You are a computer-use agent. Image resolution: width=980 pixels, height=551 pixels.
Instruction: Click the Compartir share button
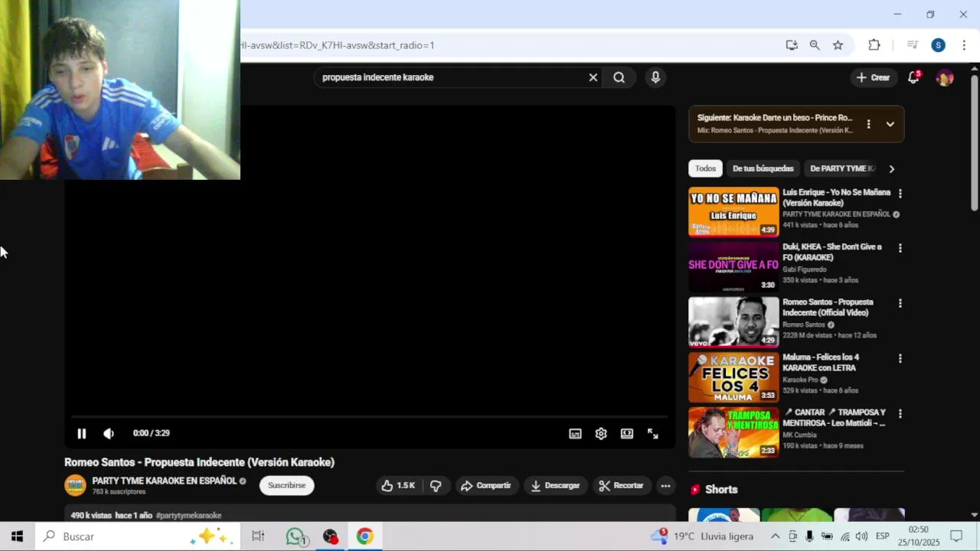(x=486, y=485)
